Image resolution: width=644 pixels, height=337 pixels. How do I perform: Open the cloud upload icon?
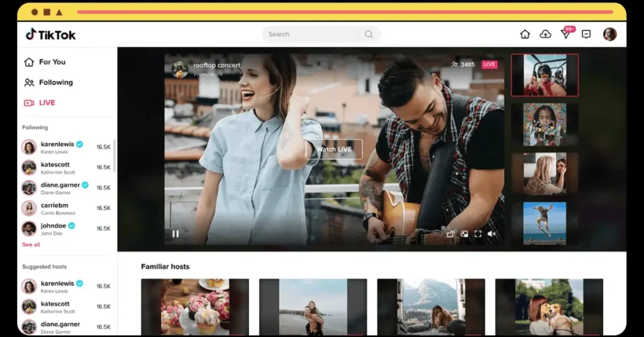point(545,34)
